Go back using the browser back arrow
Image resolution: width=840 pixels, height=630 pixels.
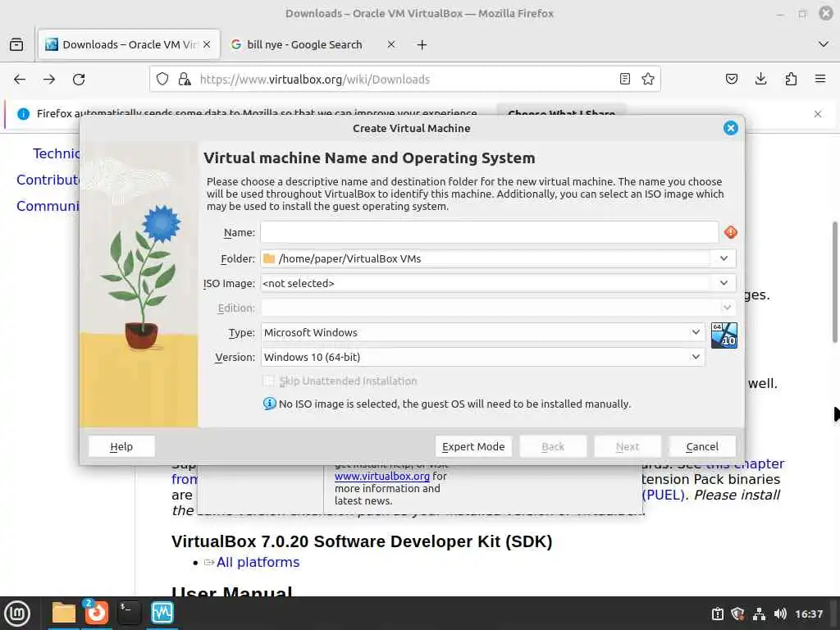(20, 80)
